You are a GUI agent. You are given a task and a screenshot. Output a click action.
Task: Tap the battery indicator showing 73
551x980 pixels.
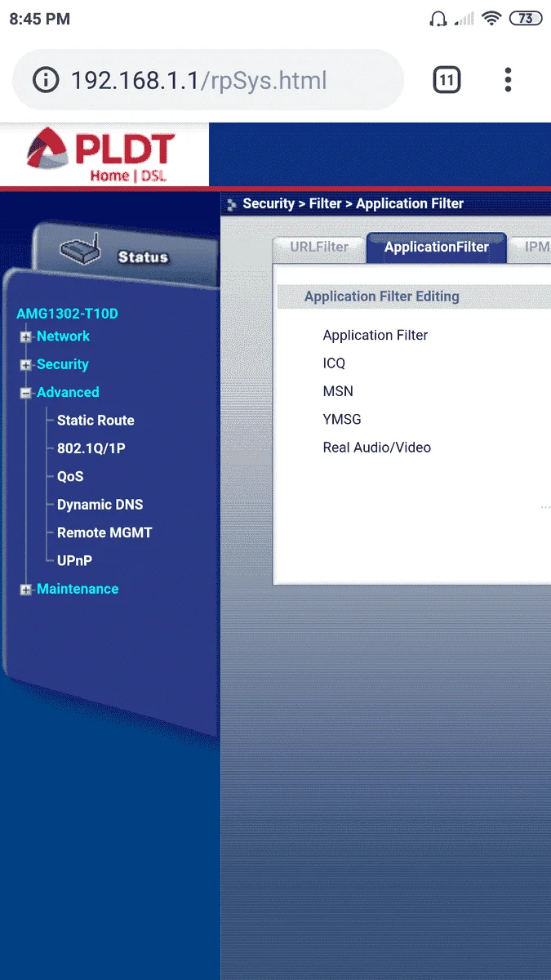pyautogui.click(x=525, y=18)
